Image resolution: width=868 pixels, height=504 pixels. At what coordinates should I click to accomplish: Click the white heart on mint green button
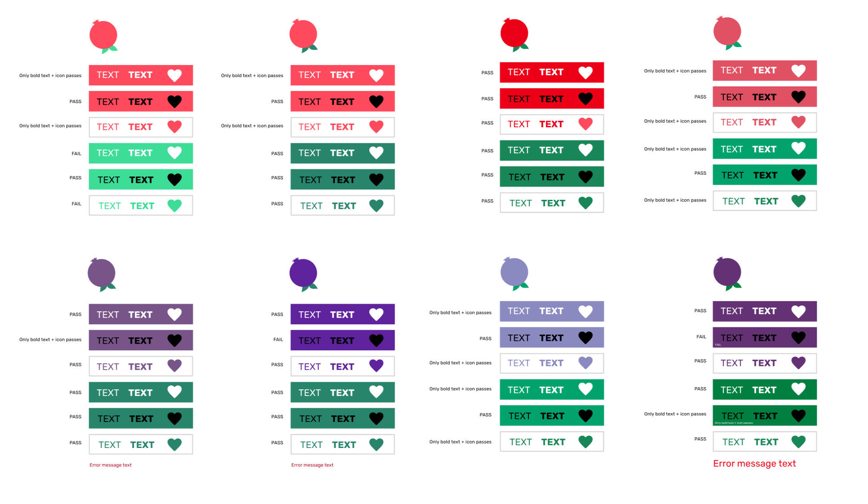pyautogui.click(x=174, y=153)
